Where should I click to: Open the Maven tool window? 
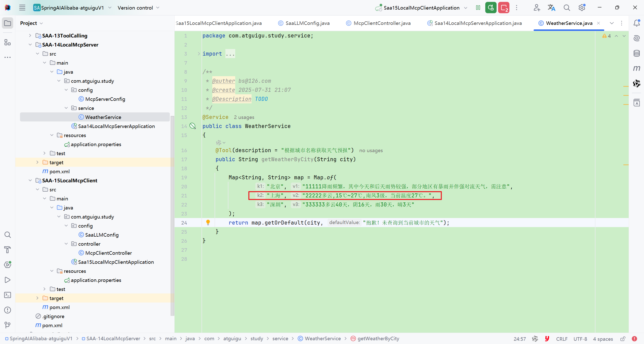pos(636,68)
